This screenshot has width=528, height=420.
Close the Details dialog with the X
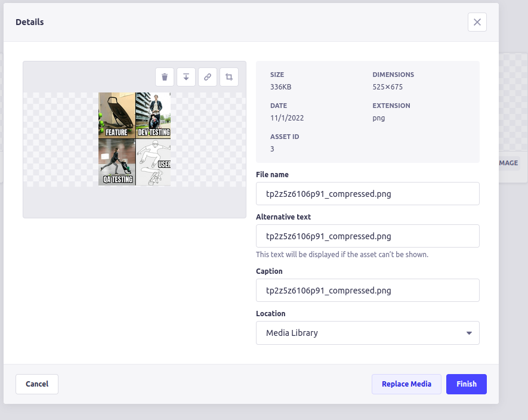pos(477,22)
